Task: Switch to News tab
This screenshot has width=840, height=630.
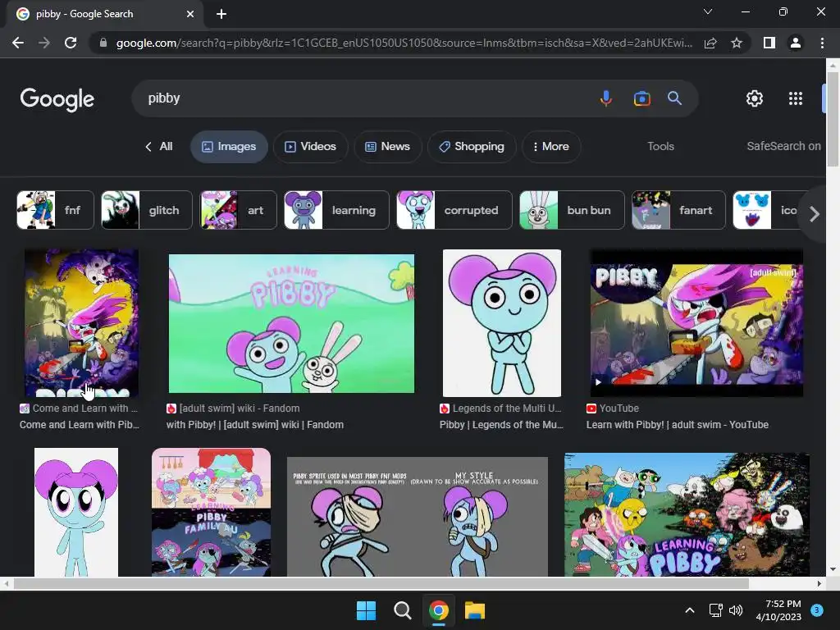Action: (x=387, y=146)
